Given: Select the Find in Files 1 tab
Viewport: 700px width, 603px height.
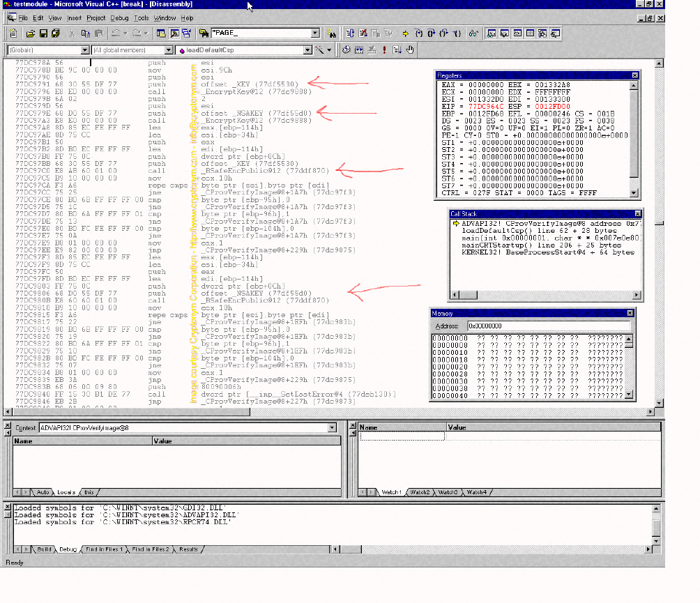Looking at the screenshot, I should [104, 549].
